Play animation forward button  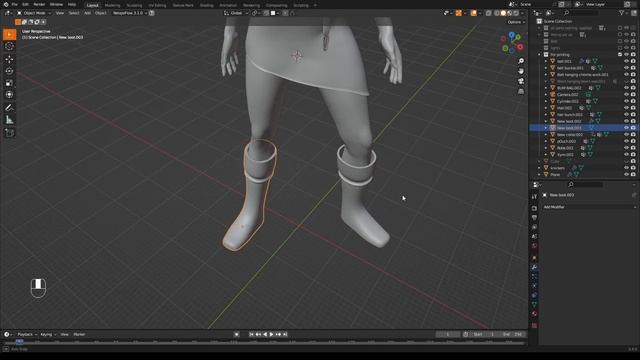click(x=271, y=334)
